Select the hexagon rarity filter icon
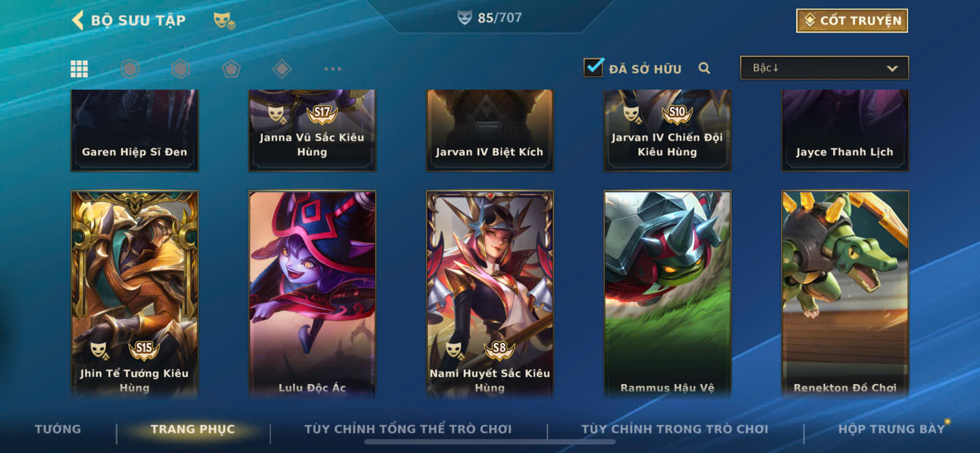The image size is (980, 453). point(181,69)
